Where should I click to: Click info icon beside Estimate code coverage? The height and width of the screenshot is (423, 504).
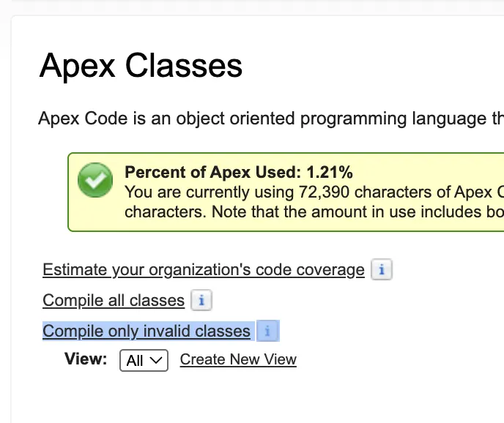point(382,269)
